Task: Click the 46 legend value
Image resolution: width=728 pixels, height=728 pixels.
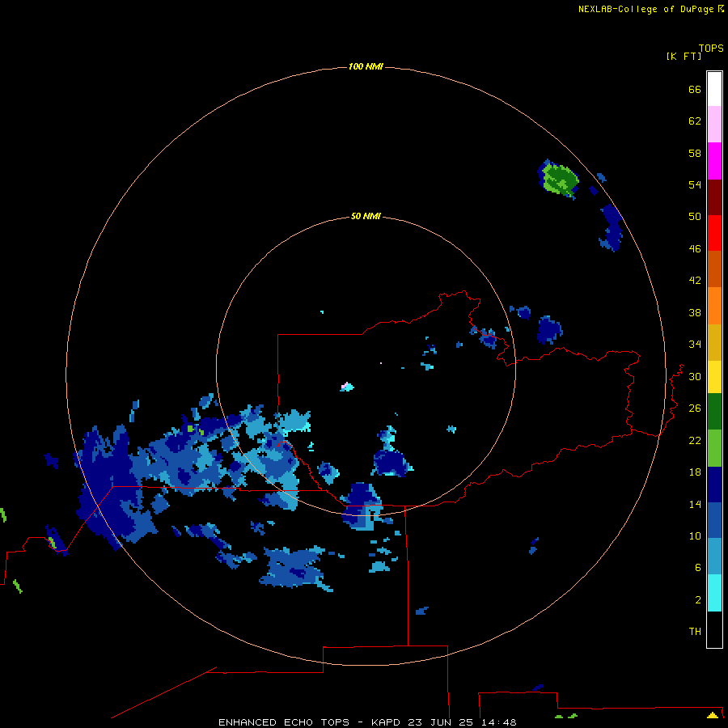Action: click(x=695, y=249)
